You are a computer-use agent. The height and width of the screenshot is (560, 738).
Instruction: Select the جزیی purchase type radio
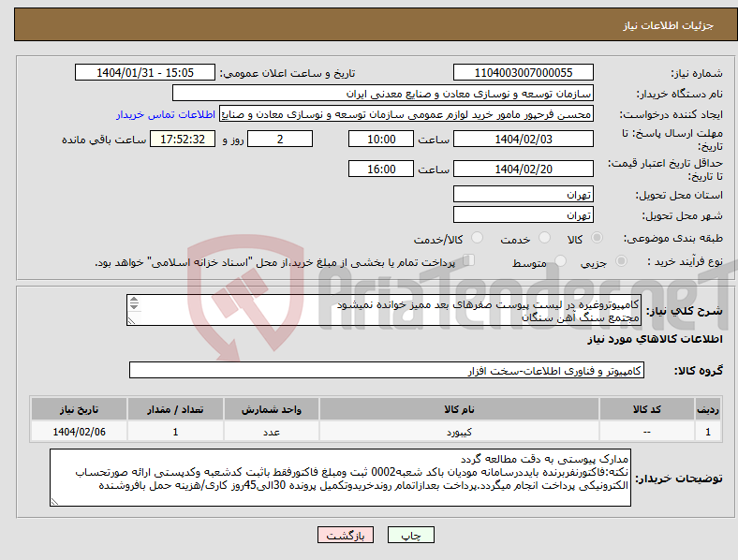[x=621, y=261]
